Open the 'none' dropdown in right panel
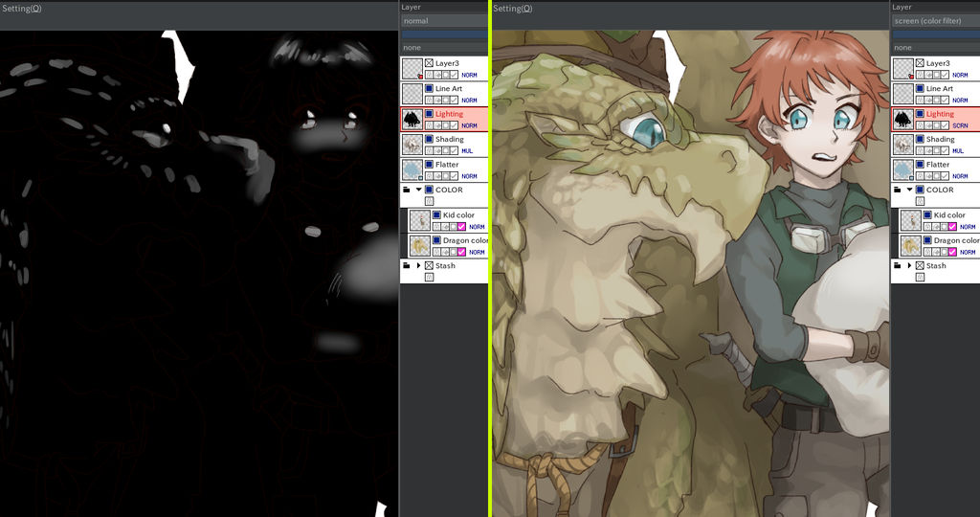Viewport: 980px width, 517px height. [x=936, y=48]
